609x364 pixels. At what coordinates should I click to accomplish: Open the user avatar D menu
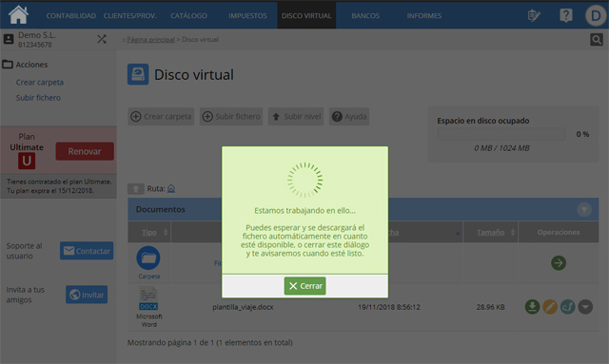click(x=596, y=15)
